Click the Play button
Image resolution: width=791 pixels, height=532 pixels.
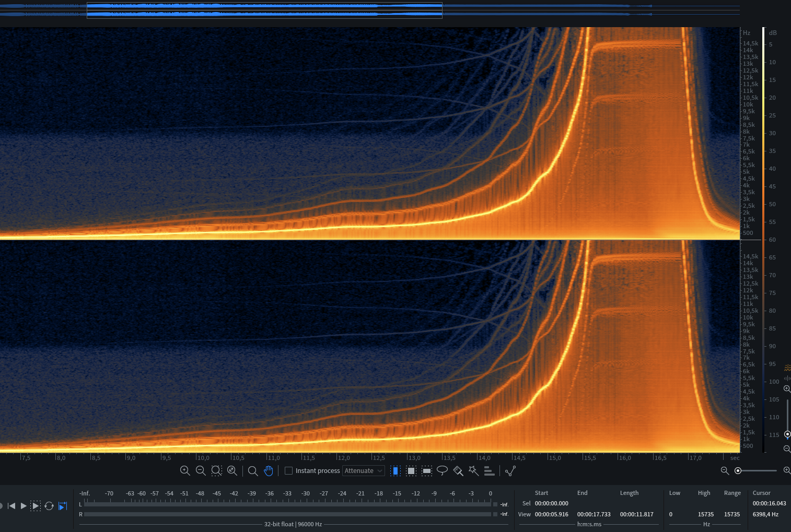(24, 506)
